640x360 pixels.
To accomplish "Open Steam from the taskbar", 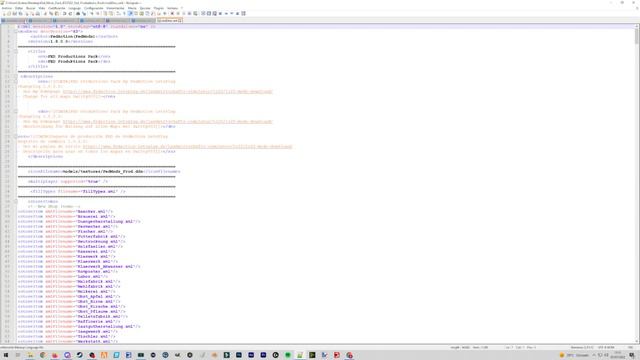I will [x=80, y=355].
